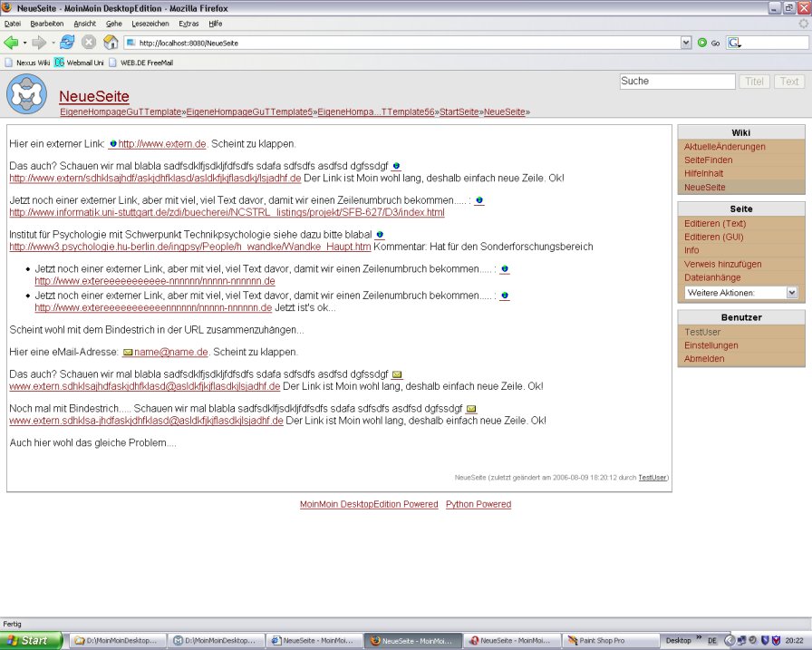
Task: Go to browser home page icon
Action: (x=111, y=43)
